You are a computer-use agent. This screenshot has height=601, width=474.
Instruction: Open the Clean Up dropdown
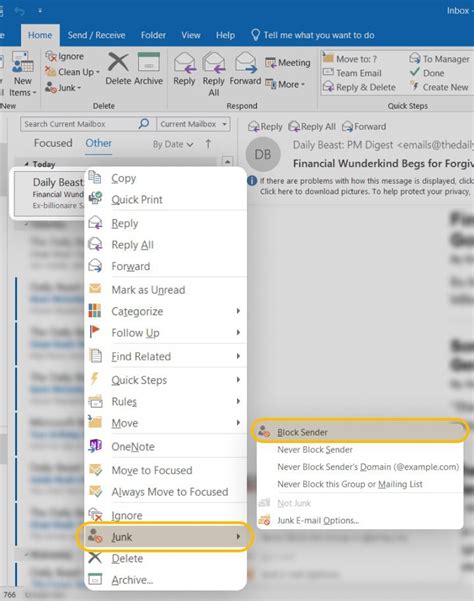(x=73, y=72)
